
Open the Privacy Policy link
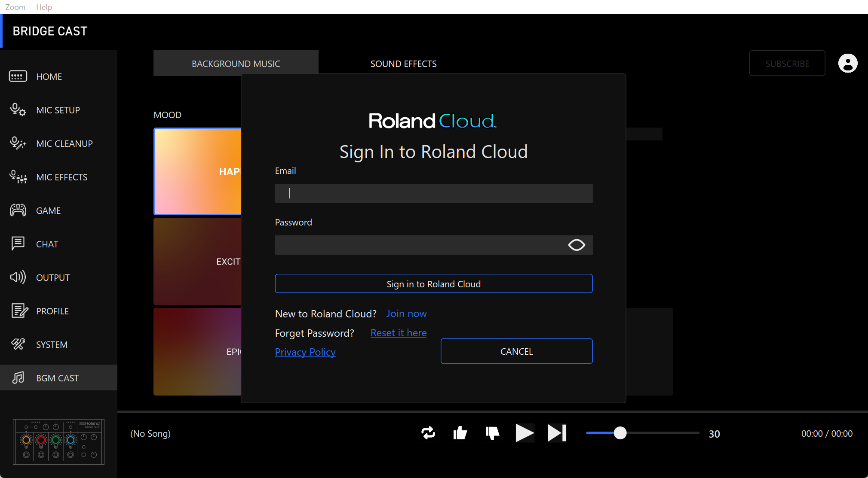305,352
